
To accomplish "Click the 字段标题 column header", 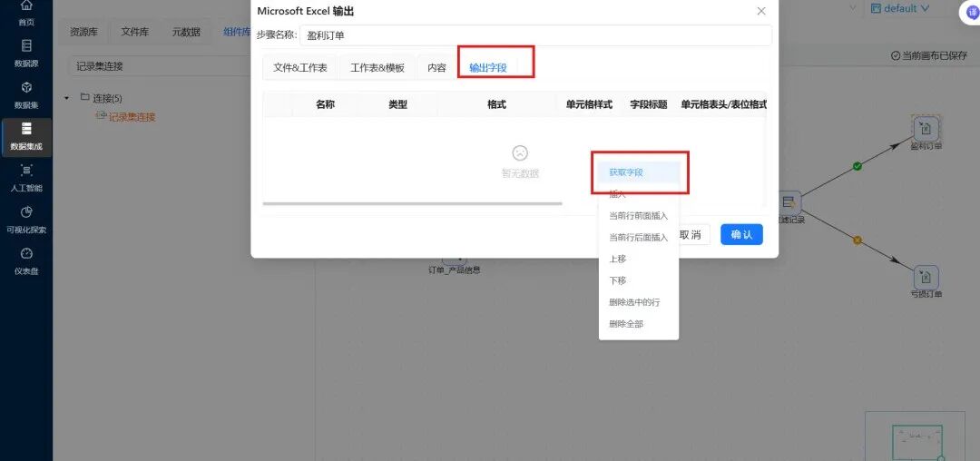I will pos(648,104).
